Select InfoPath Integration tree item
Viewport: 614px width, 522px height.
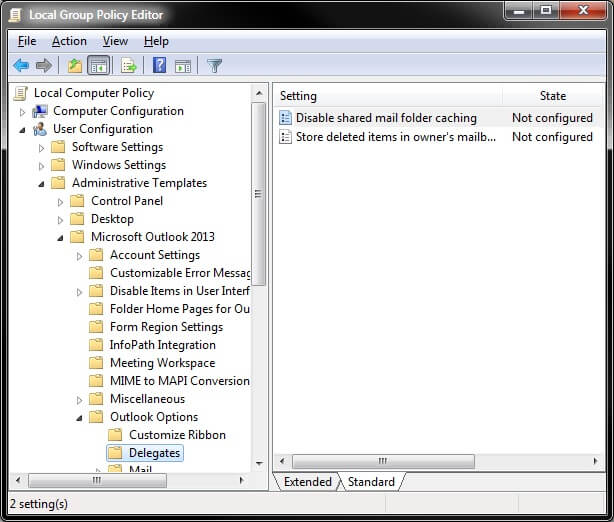click(x=163, y=345)
